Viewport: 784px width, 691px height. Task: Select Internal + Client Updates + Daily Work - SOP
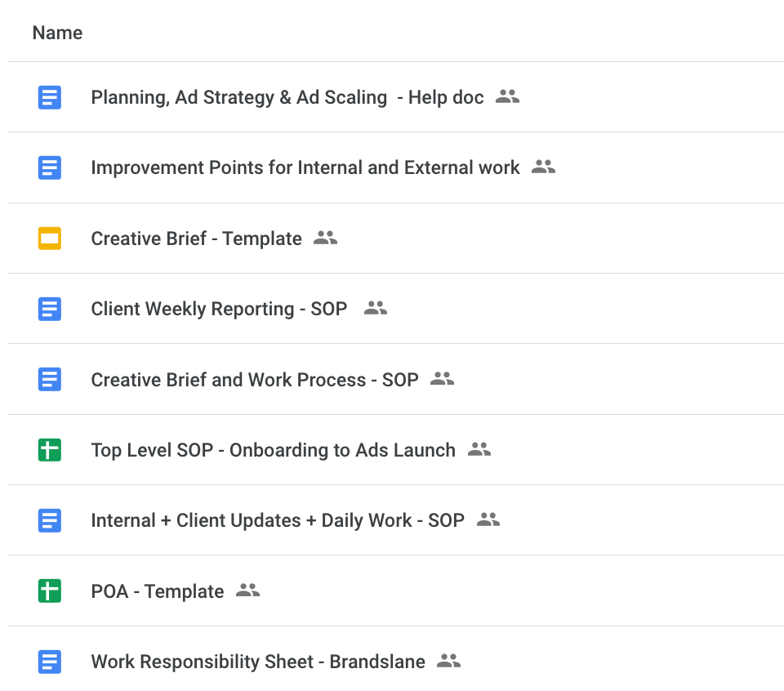click(277, 520)
